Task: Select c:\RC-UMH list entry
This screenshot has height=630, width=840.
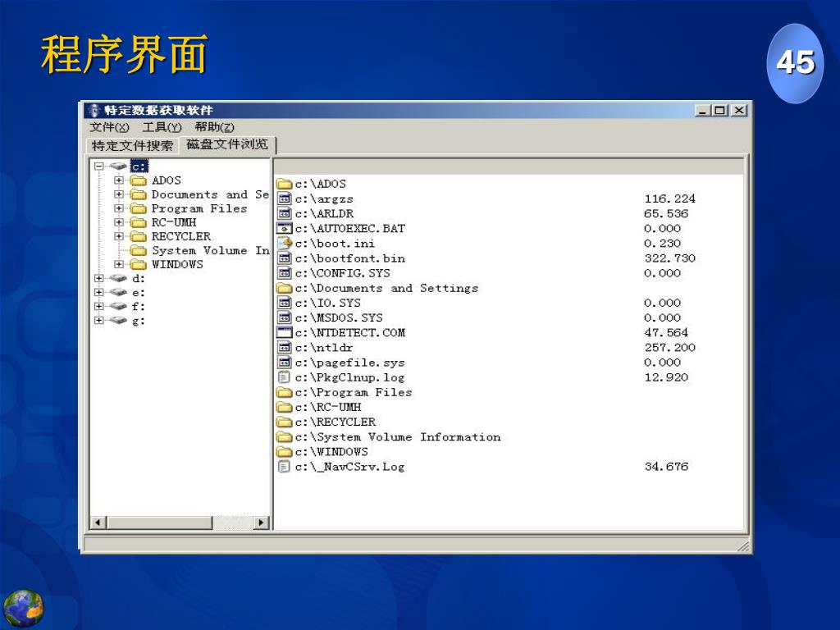Action: point(328,407)
